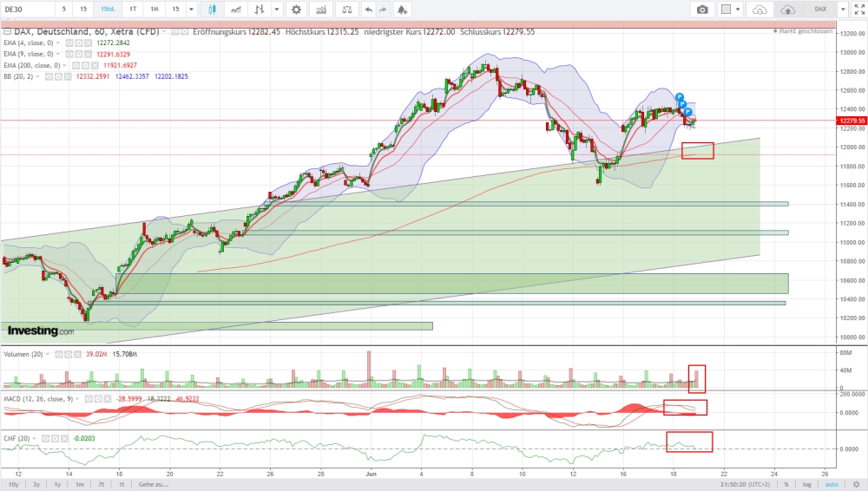Screen dimensions: 868x491
Task: Hide the MACD indicator with eye icon
Action: pyautogui.click(x=88, y=398)
